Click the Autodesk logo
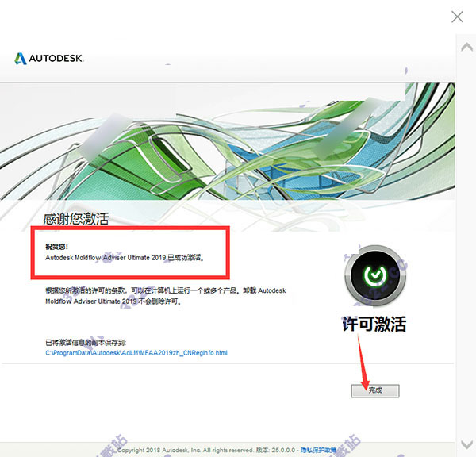Image resolution: width=476 pixels, height=457 pixels. [x=49, y=58]
